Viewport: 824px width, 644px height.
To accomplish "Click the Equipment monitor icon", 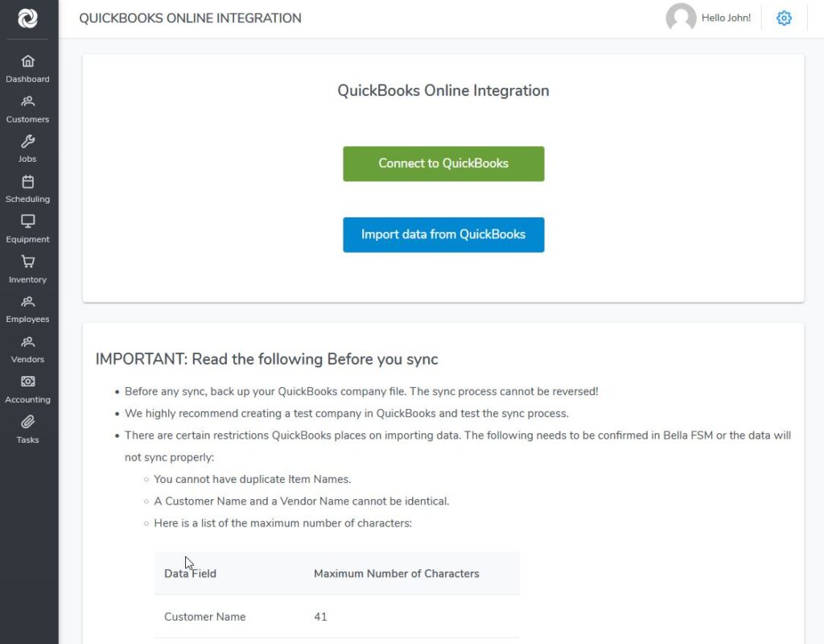I will tap(27, 228).
